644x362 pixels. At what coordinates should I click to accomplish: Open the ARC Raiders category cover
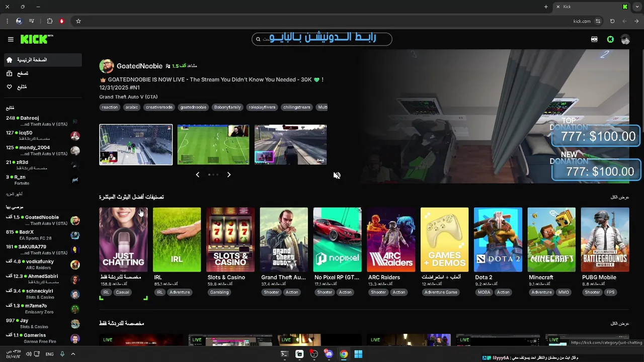pos(391,239)
